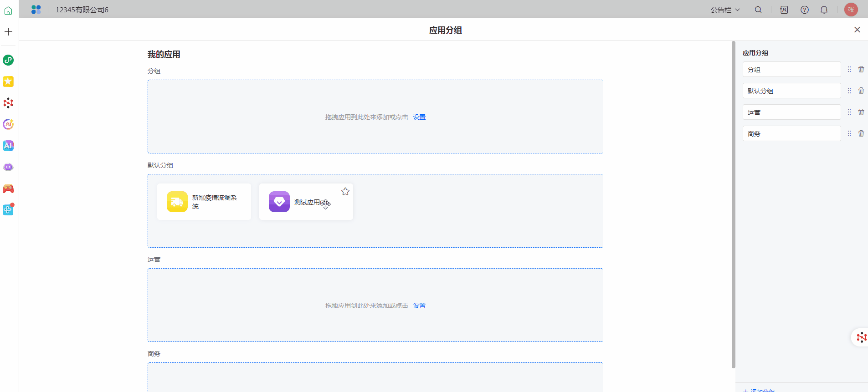The width and height of the screenshot is (868, 392).
Task: Expand the 公告栏 dropdown
Action: [725, 10]
